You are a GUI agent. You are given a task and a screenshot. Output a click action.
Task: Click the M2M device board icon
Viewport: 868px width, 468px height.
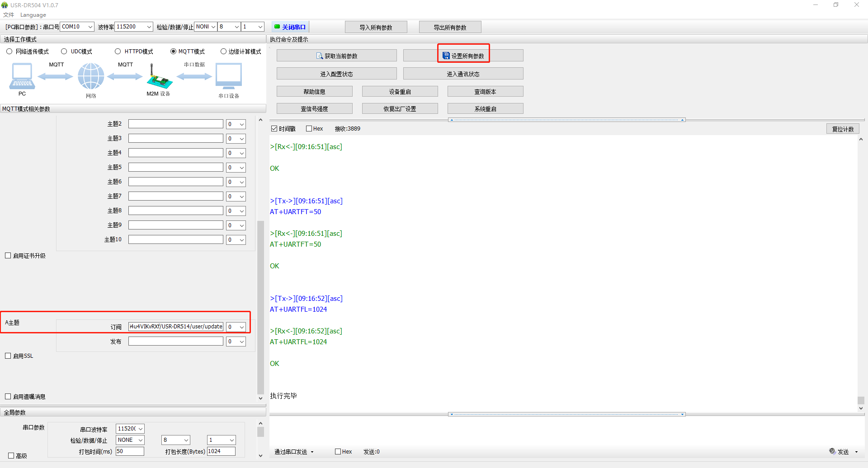159,78
